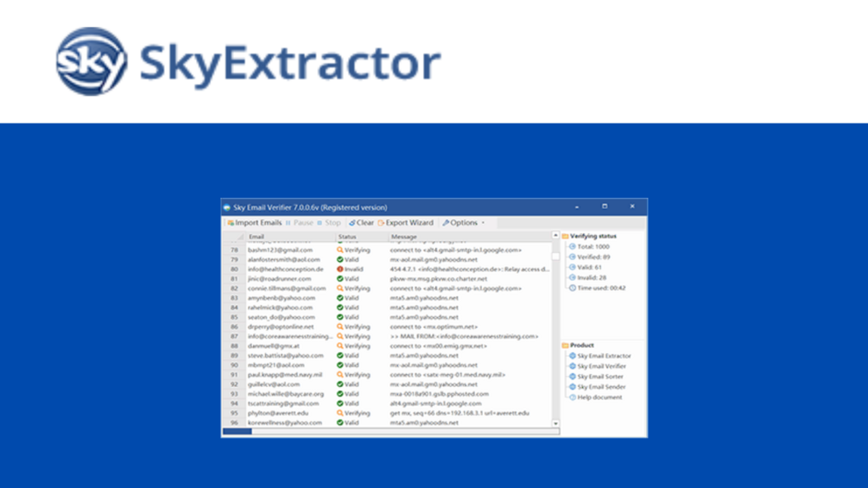Image resolution: width=868 pixels, height=488 pixels.
Task: Open the Sky Email Verifier link
Action: point(602,366)
